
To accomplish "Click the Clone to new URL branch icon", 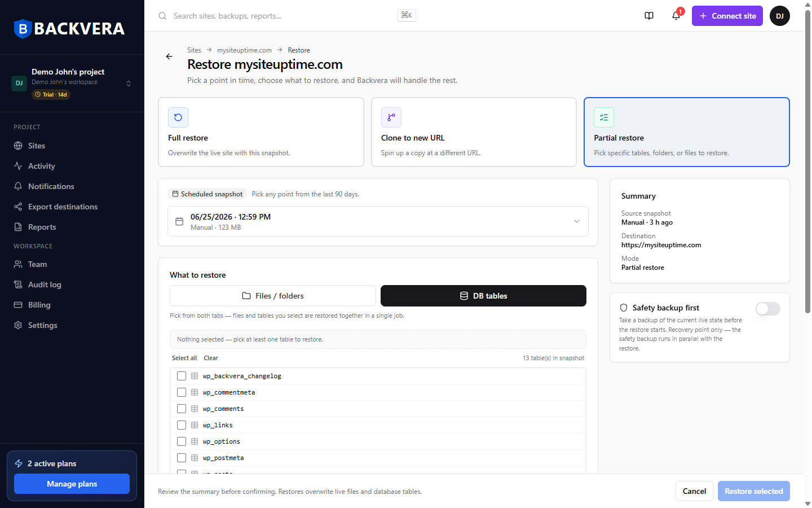I will (x=391, y=117).
